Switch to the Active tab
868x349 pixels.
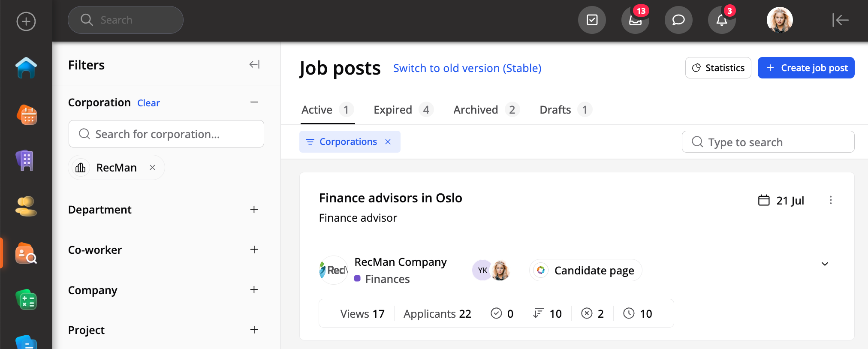point(328,110)
